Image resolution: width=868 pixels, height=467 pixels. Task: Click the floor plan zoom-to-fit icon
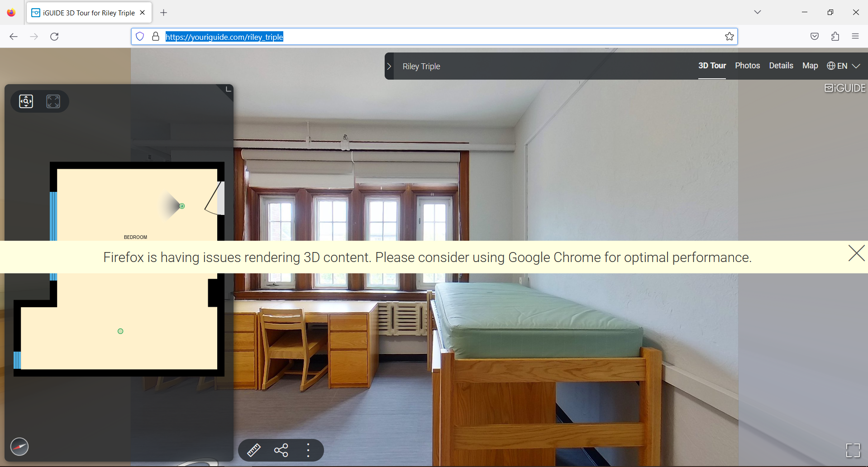pyautogui.click(x=26, y=101)
